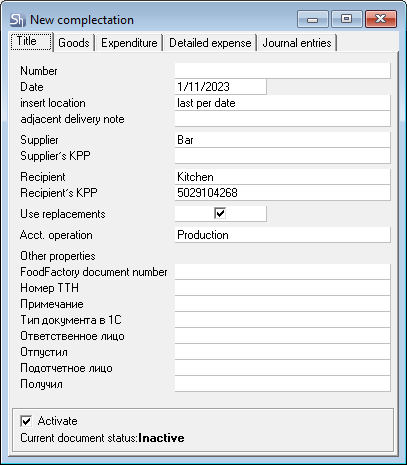Edit the Date field 1/11/2023

[x=221, y=87]
